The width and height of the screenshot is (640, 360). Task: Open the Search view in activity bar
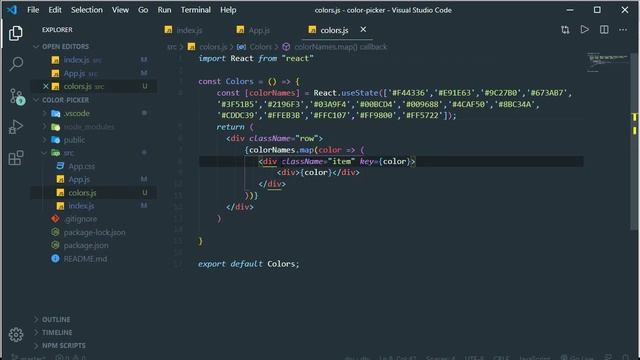click(x=16, y=64)
